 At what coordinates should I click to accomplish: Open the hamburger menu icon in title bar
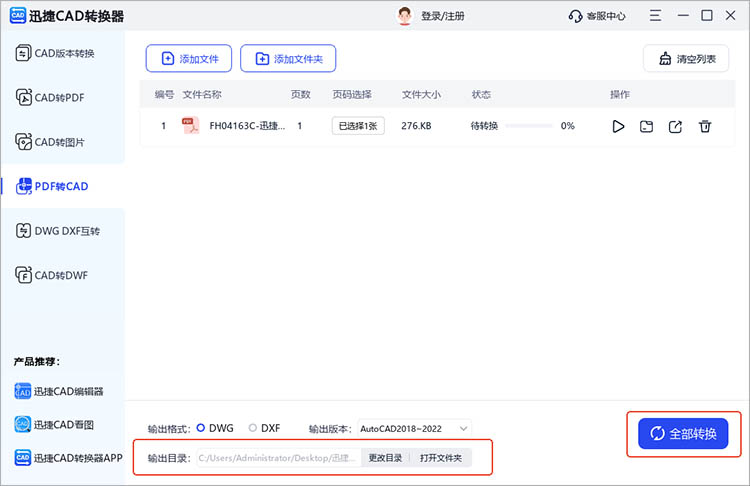click(x=655, y=16)
